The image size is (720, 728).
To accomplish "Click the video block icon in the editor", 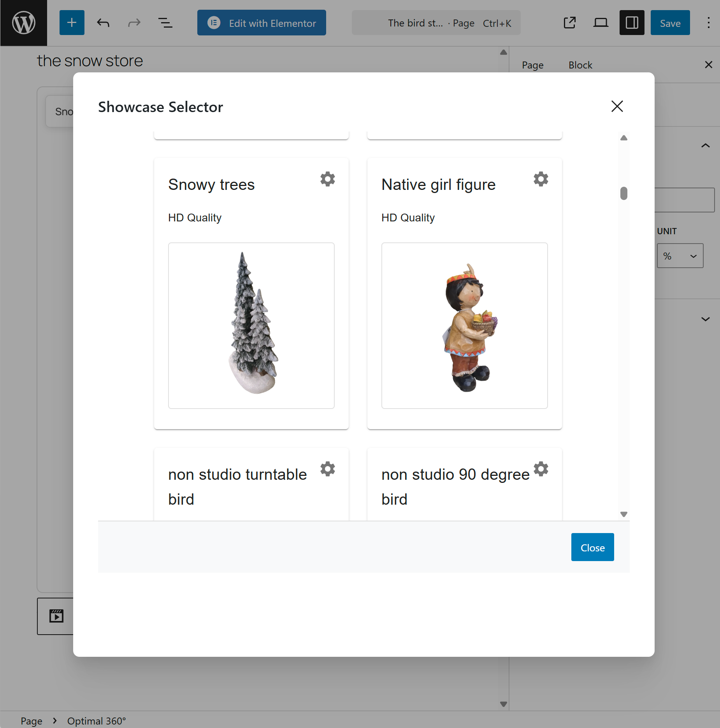I will (56, 616).
